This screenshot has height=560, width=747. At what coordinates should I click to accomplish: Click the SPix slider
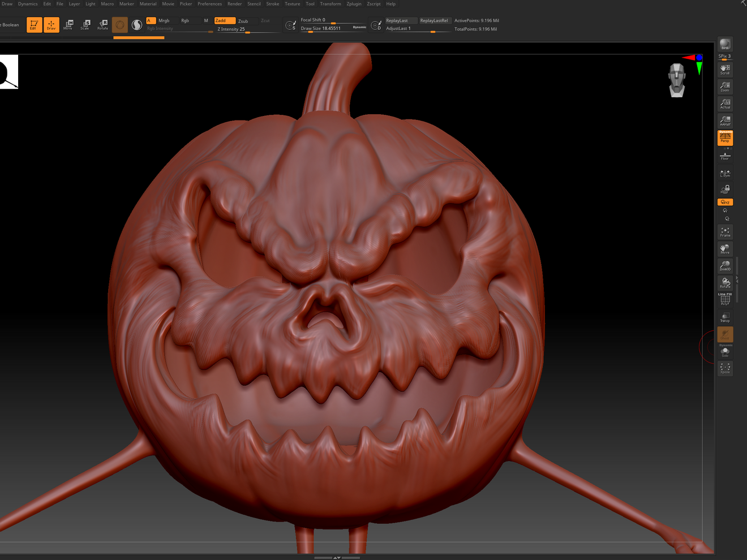point(725,57)
